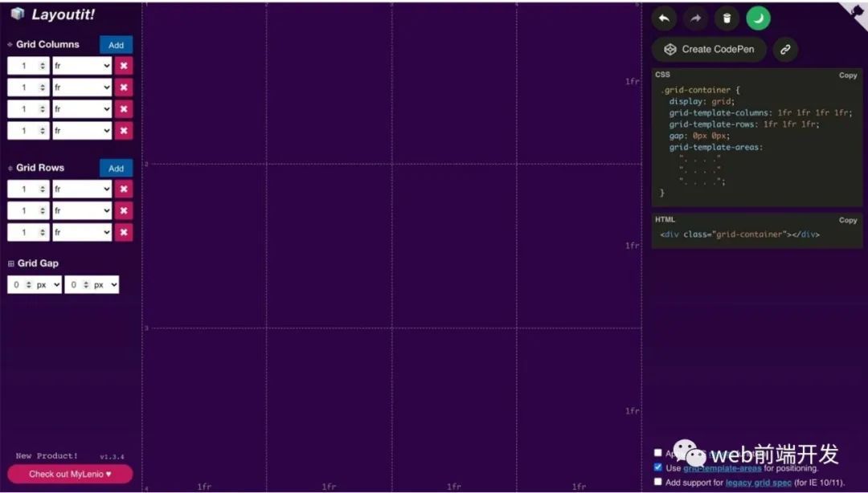
Task: Remove the first grid row
Action: [x=124, y=189]
